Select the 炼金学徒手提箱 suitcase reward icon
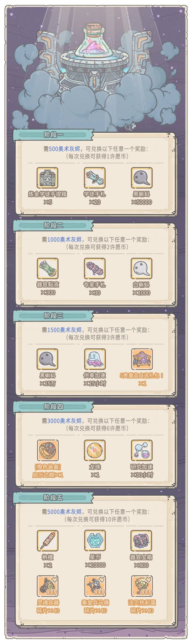The height and width of the screenshot is (644, 192). tap(48, 178)
